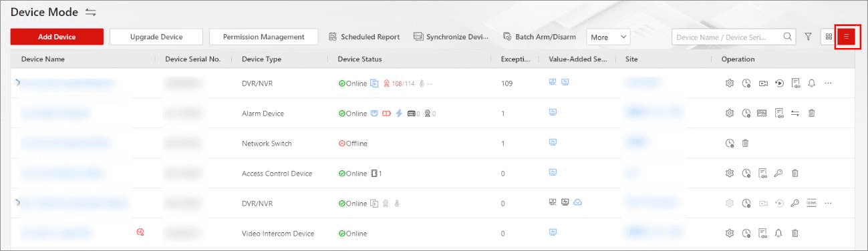Screen dimensions: 868x251
Task: Delete the Alarm Device with trash icon
Action: click(x=812, y=113)
